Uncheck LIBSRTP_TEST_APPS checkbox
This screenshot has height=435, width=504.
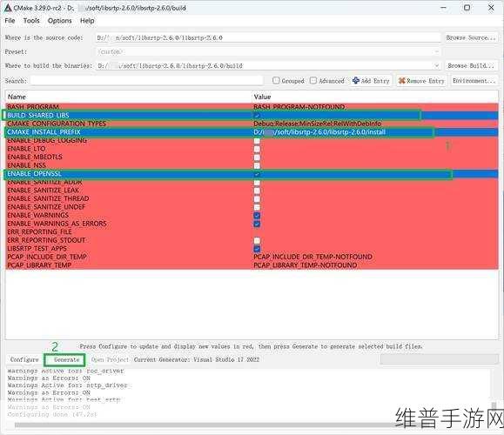(257, 249)
